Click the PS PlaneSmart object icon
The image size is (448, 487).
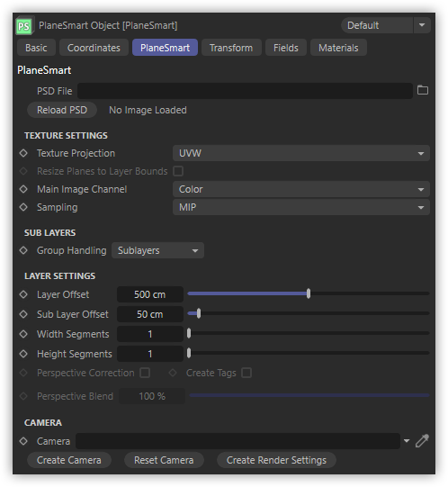click(24, 25)
